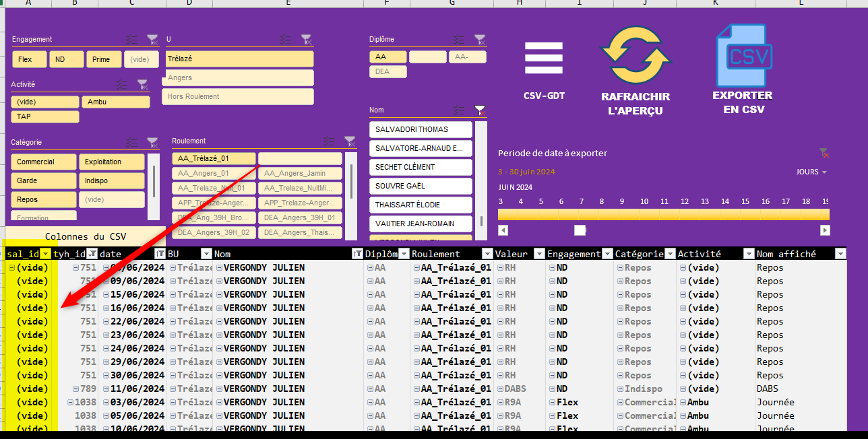Image resolution: width=868 pixels, height=439 pixels.
Task: Click the Catégorie slicer vertical scrollbar
Action: pyautogui.click(x=154, y=181)
